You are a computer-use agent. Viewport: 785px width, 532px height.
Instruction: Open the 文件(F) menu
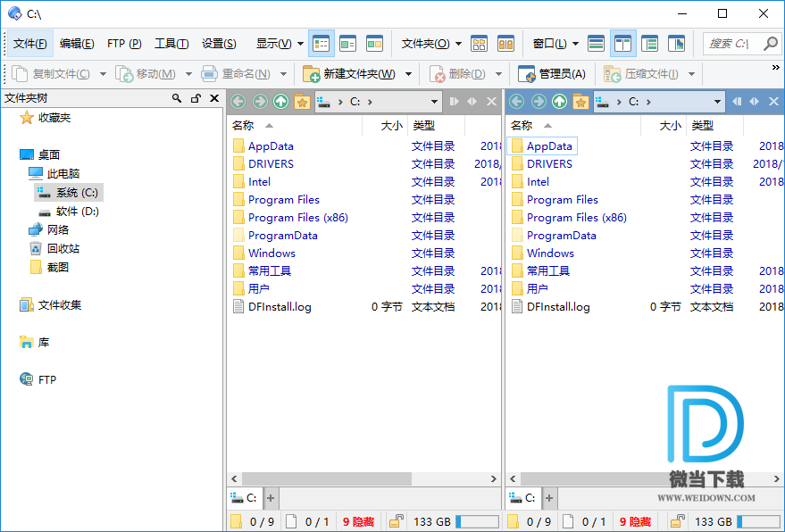tap(30, 44)
